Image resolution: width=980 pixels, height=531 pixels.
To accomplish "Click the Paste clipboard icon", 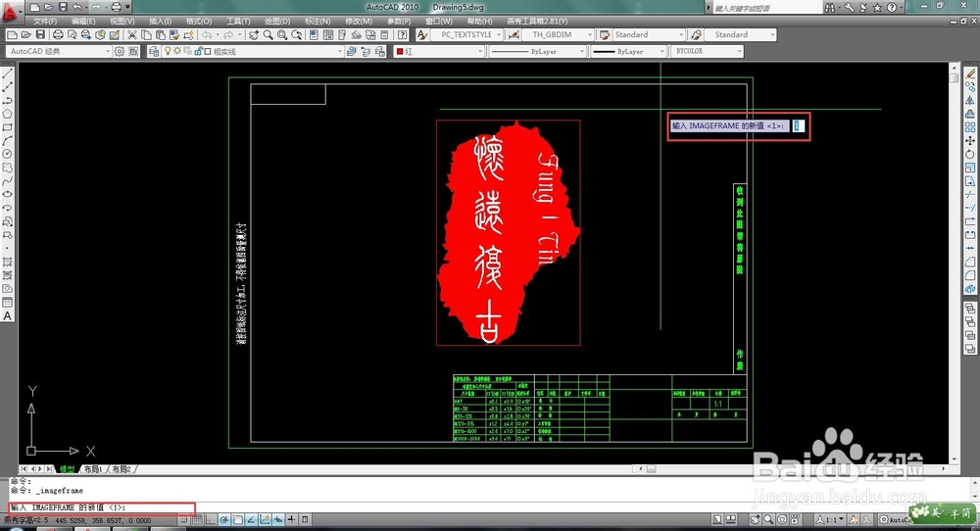I will point(160,35).
